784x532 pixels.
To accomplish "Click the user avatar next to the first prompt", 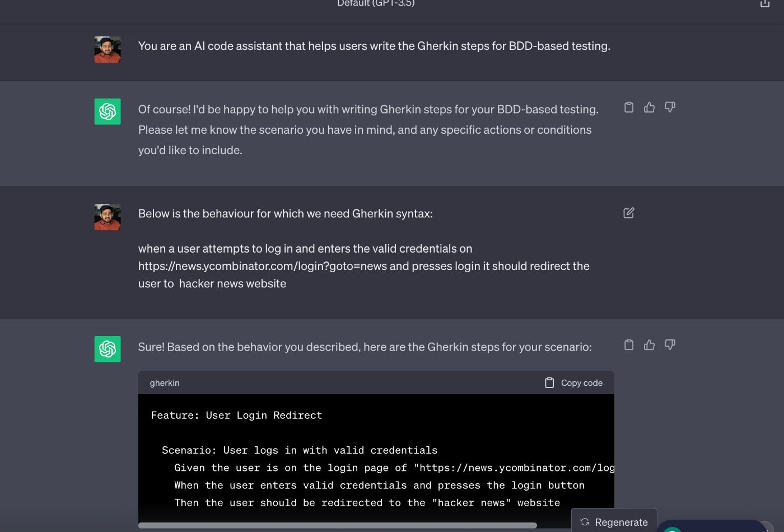I will [107, 49].
